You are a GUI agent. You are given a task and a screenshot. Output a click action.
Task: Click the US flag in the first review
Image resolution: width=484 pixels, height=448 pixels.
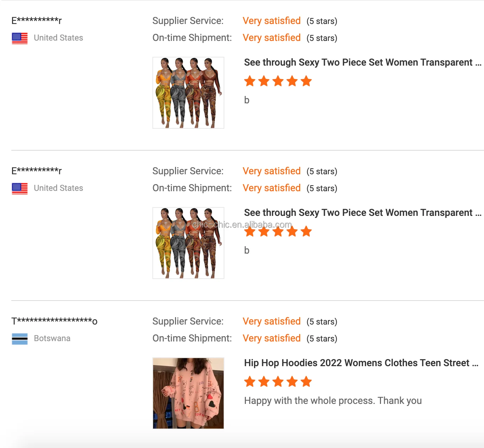tap(20, 38)
